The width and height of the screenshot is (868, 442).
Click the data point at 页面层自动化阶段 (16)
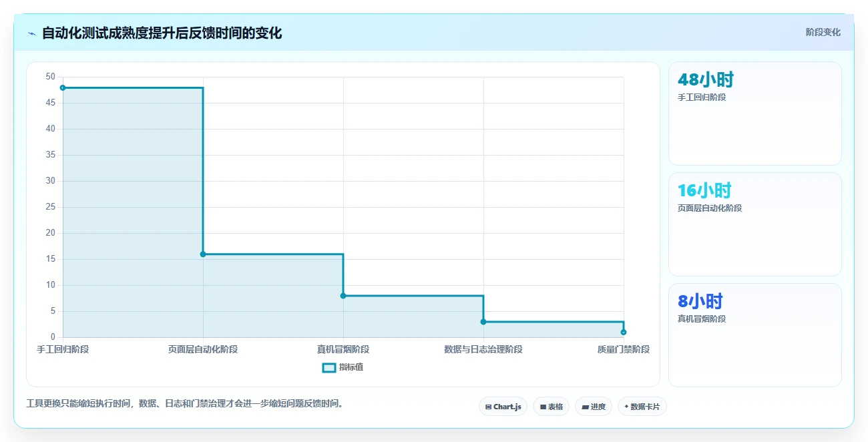203,254
